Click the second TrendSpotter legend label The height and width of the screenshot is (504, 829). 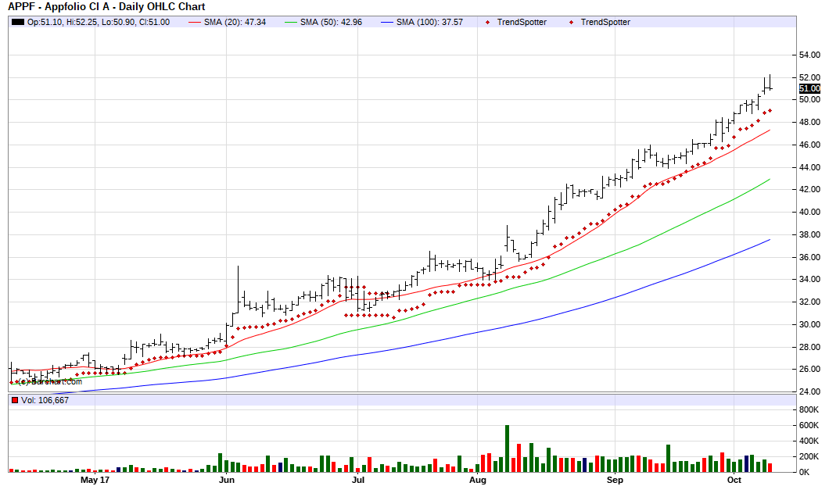[x=605, y=22]
